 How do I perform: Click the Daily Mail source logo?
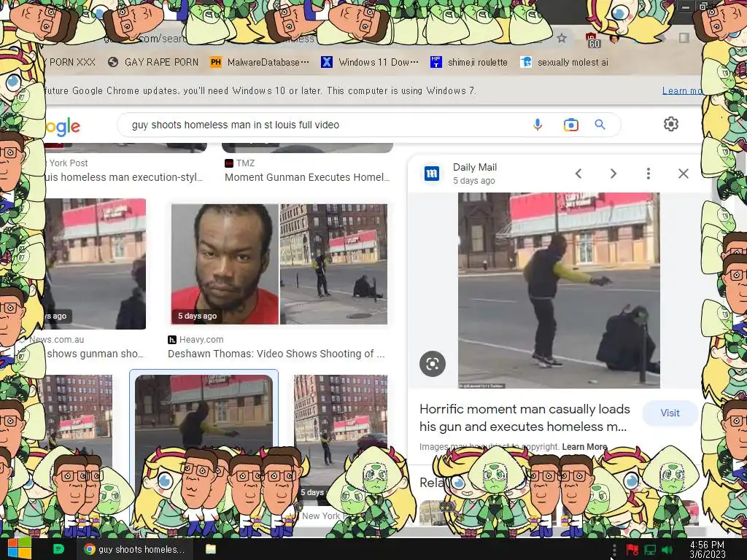point(432,174)
